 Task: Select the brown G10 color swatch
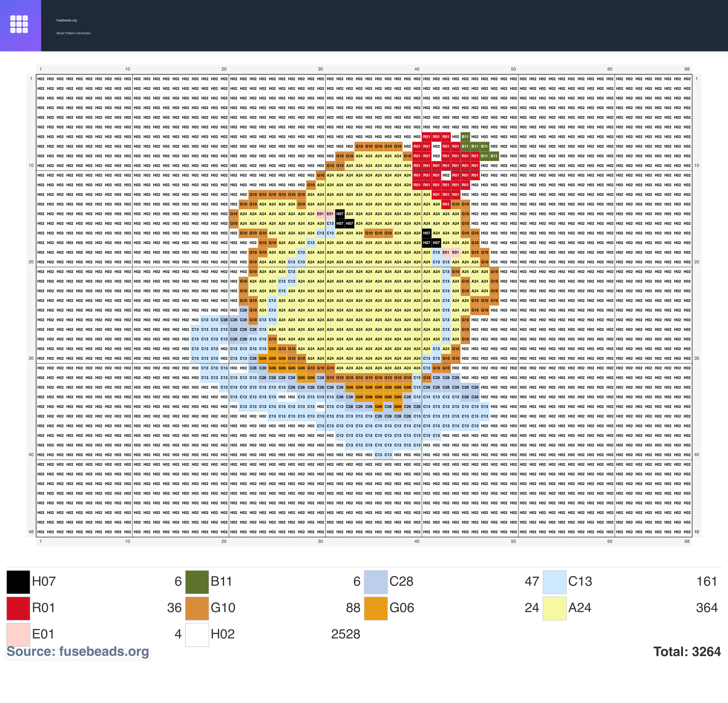pyautogui.click(x=197, y=608)
